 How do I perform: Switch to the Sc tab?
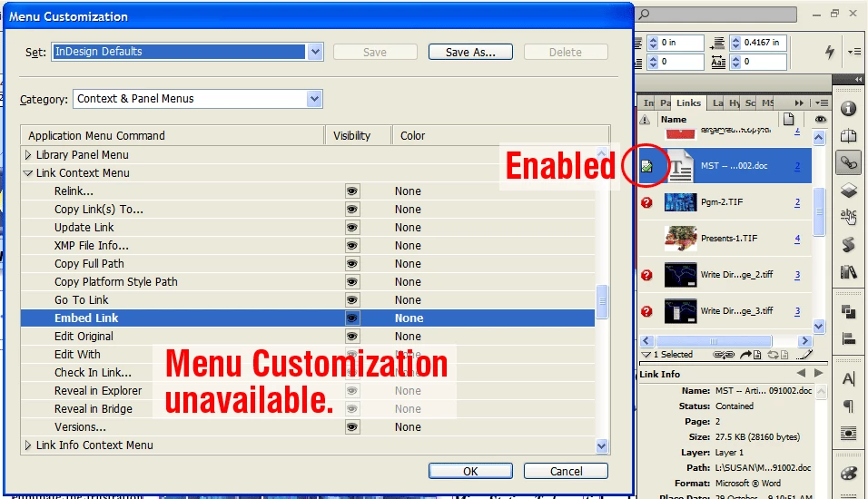(750, 103)
